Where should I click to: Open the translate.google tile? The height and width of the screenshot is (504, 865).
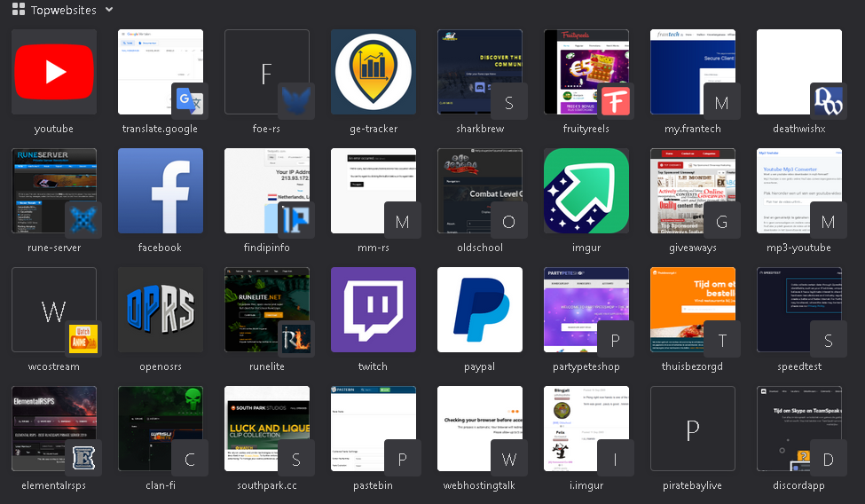[161, 72]
